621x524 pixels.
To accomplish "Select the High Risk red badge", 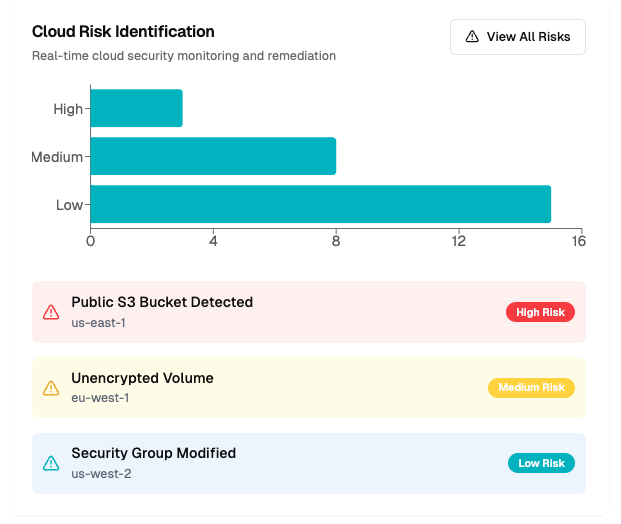I will [x=540, y=312].
